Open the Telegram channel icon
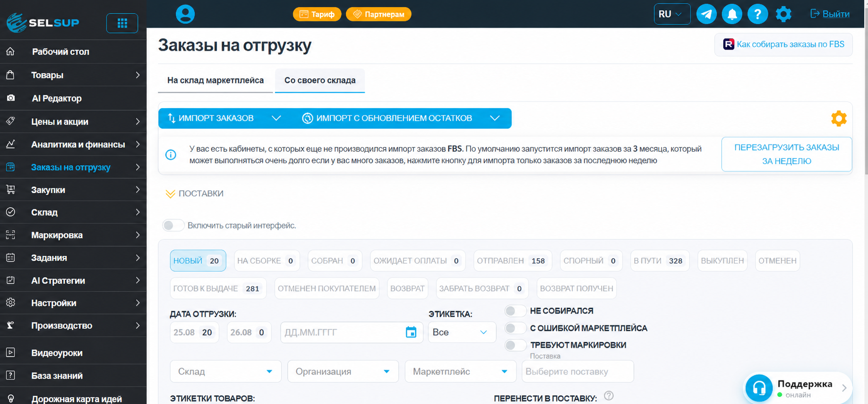Screen dimensions: 868x404 [x=706, y=14]
